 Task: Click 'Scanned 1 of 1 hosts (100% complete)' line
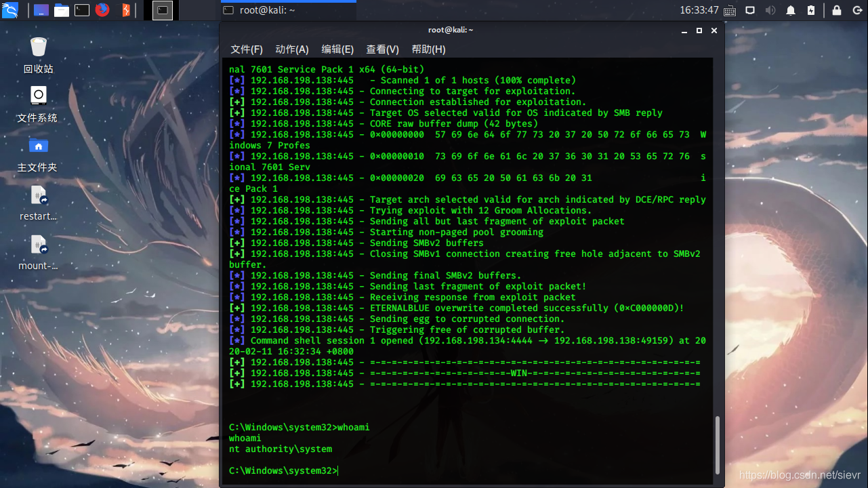click(402, 81)
